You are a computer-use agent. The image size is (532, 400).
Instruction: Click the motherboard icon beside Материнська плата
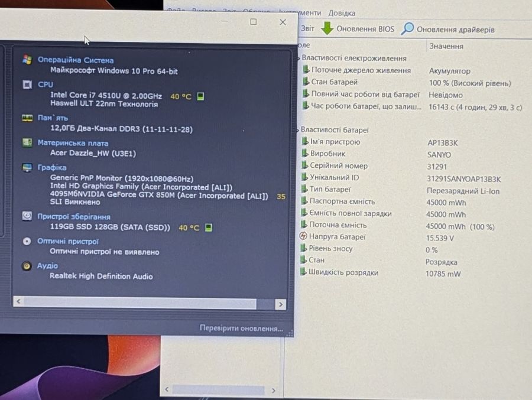[27, 142]
